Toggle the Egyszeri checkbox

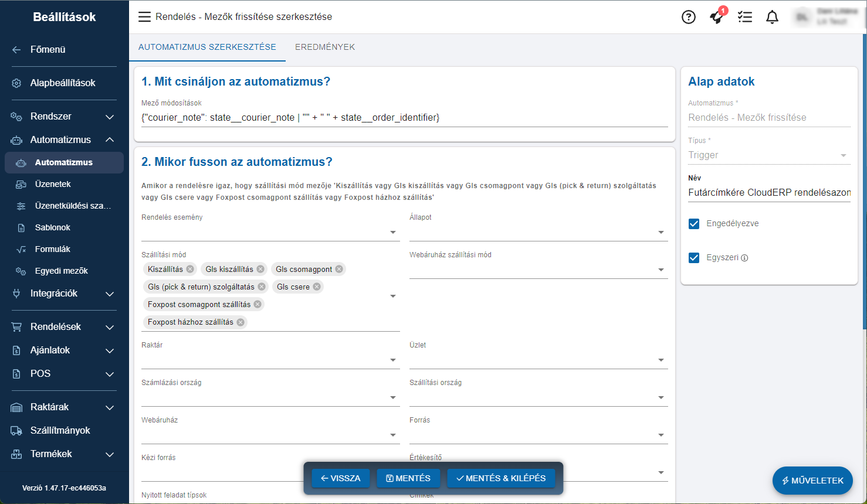(x=694, y=258)
